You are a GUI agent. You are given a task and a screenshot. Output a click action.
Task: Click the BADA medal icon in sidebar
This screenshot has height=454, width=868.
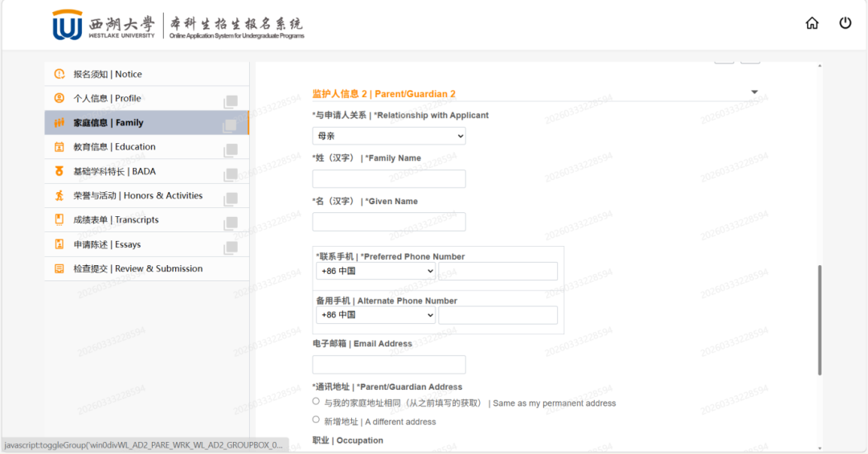[59, 171]
